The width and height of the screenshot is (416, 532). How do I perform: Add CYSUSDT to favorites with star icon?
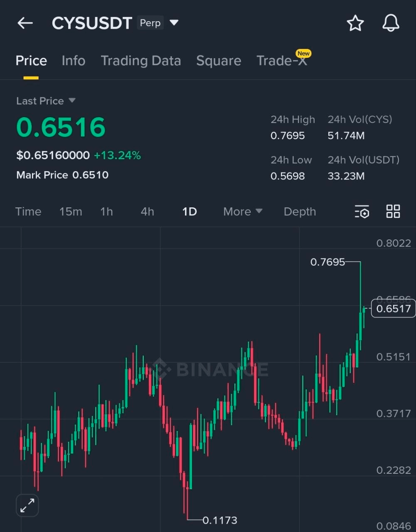pyautogui.click(x=355, y=23)
